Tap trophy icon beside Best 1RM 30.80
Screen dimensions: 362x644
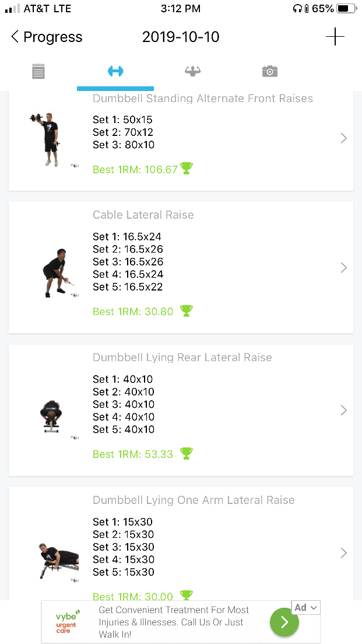tap(186, 311)
